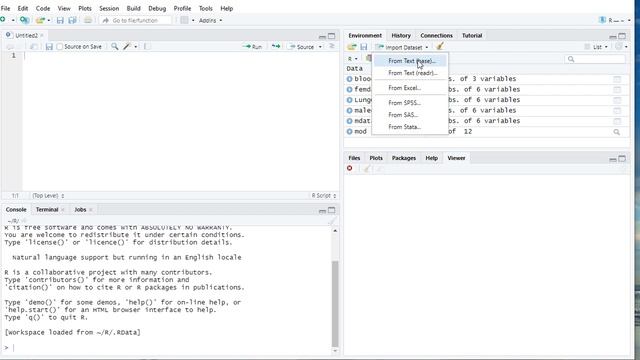Switch to the Plots tab
The width and height of the screenshot is (640, 360).
(376, 158)
